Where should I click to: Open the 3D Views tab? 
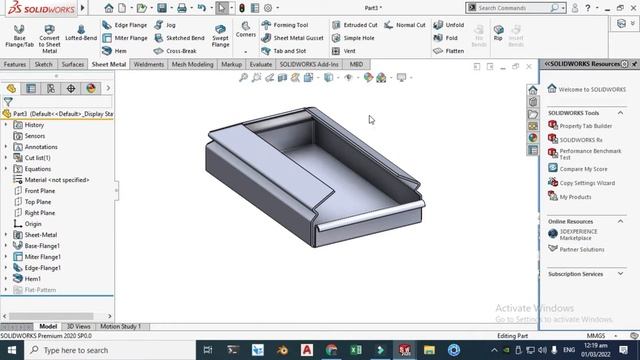[x=78, y=327]
